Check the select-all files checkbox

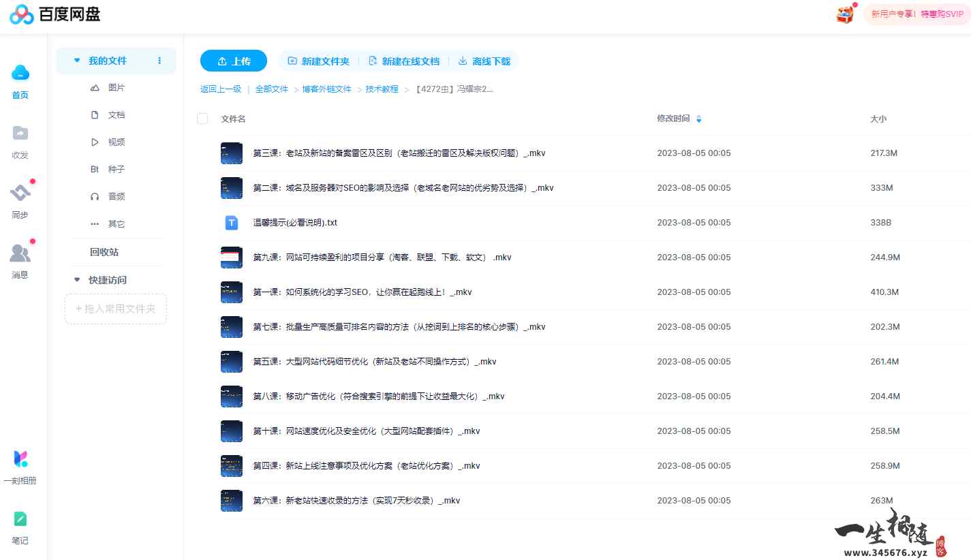point(202,118)
